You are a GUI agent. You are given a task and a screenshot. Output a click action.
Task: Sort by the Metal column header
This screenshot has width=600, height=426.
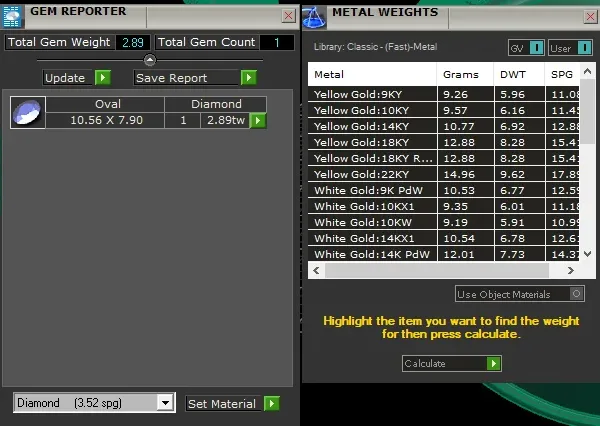(x=372, y=74)
